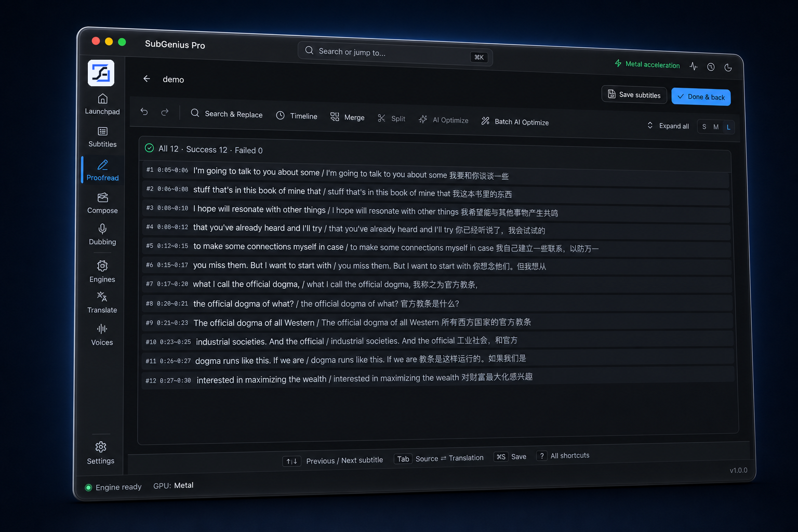The image size is (798, 532).
Task: Select subtitle #12 maximizing the wealth
Action: click(438, 379)
